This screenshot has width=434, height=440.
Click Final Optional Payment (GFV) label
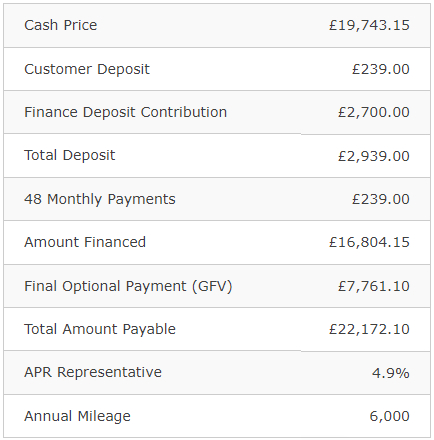(128, 286)
